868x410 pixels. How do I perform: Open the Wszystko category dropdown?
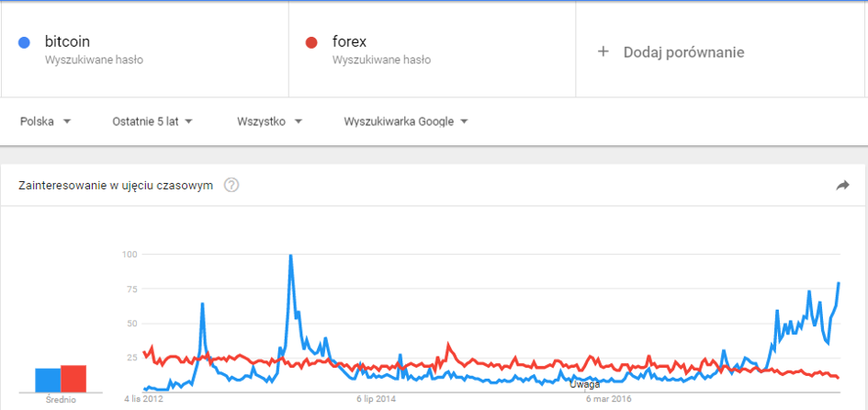270,121
